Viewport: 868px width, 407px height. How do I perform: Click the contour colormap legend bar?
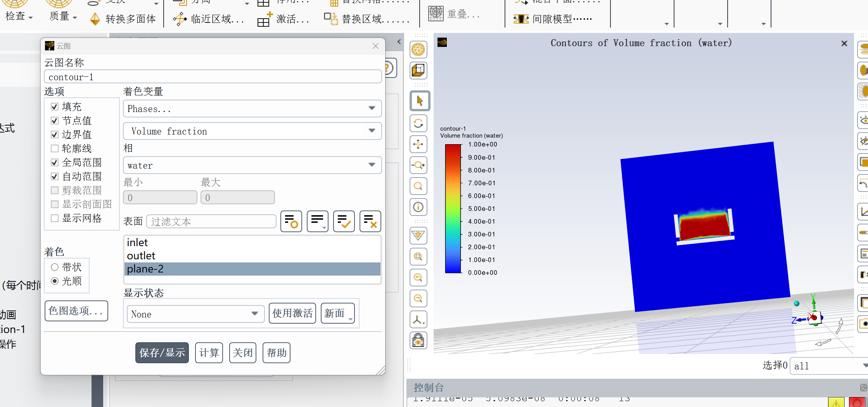pos(453,209)
